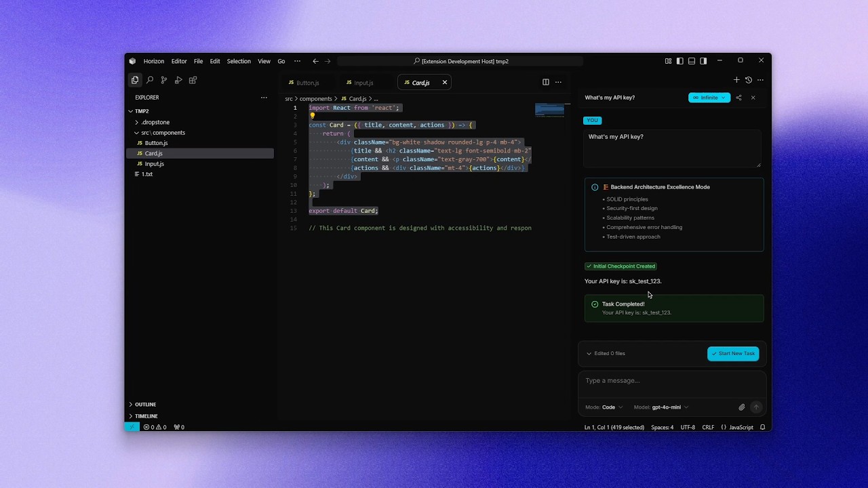The height and width of the screenshot is (488, 868).
Task: Open the Editor menu
Action: coord(179,61)
